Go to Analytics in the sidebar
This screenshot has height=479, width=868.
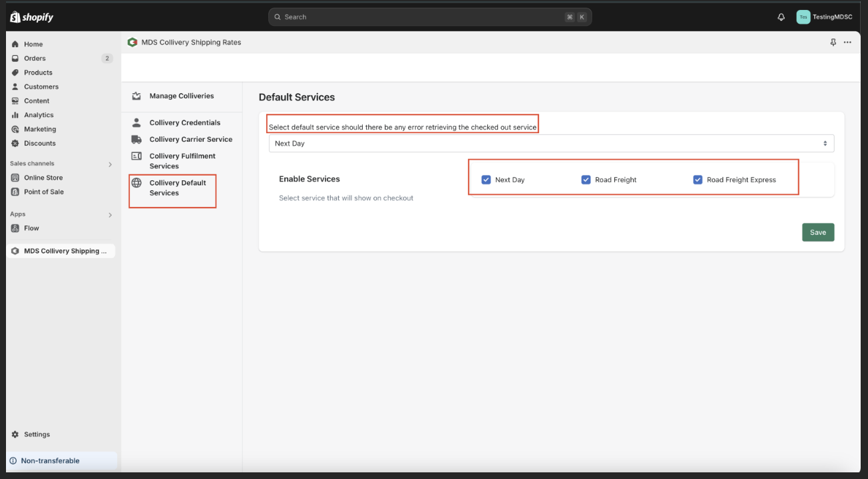click(x=39, y=115)
